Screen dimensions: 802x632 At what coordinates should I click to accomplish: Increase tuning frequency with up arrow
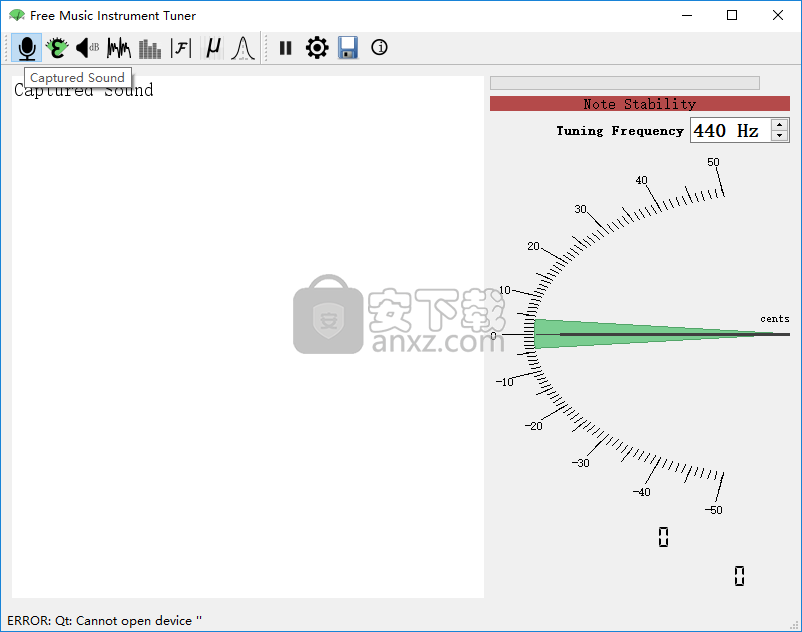pos(779,124)
